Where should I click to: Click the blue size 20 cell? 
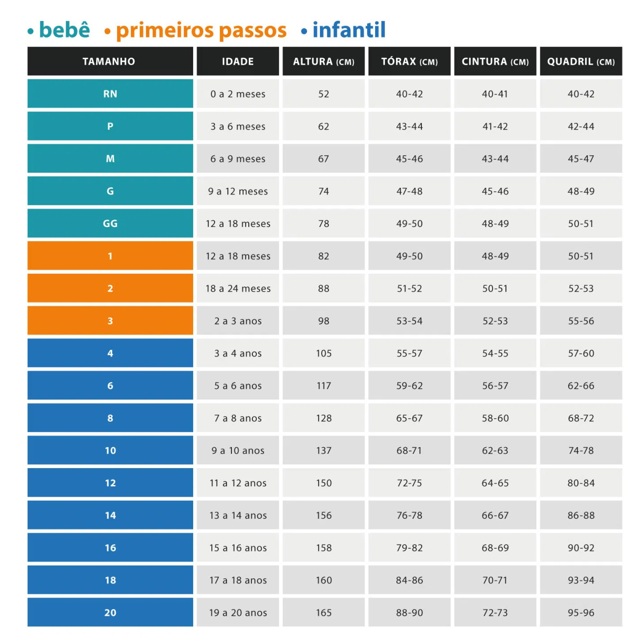pos(110,612)
